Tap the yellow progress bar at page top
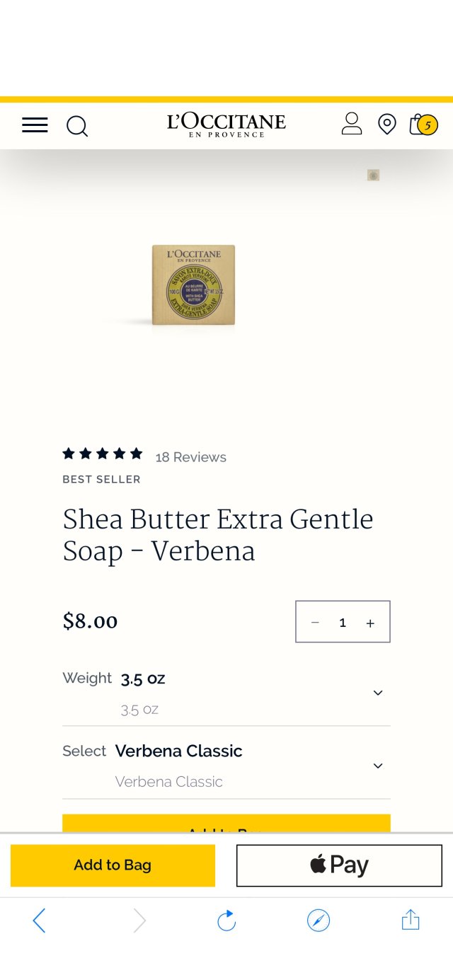Viewport: 453px width, 980px height. (x=226, y=98)
